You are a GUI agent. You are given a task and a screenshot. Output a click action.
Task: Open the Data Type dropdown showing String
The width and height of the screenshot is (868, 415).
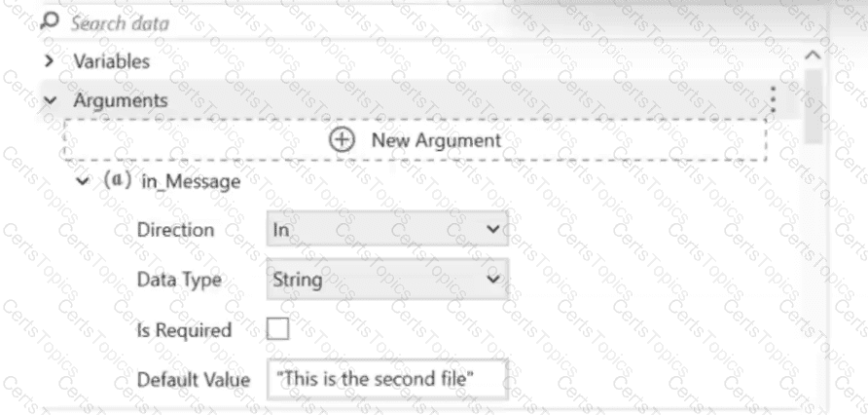click(386, 281)
